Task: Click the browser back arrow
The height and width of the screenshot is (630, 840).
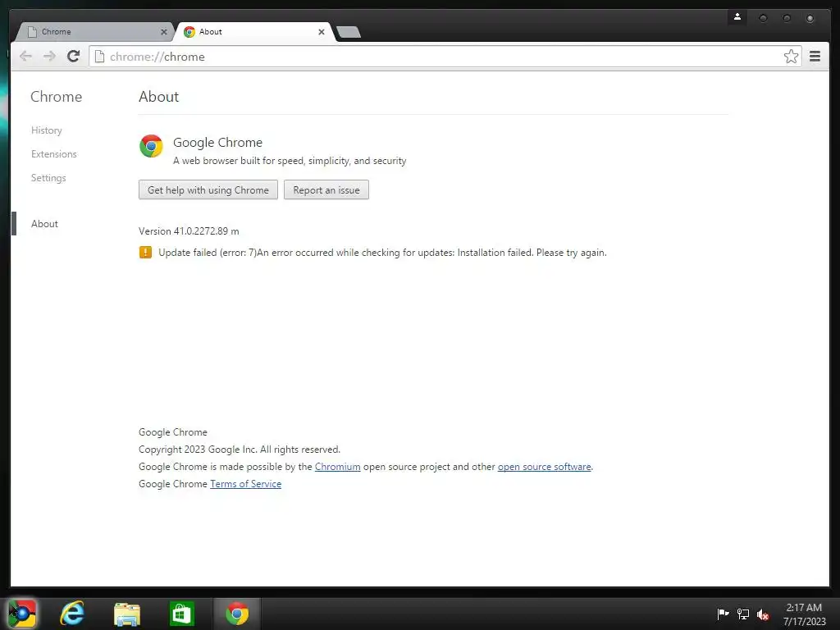Action: coord(25,57)
